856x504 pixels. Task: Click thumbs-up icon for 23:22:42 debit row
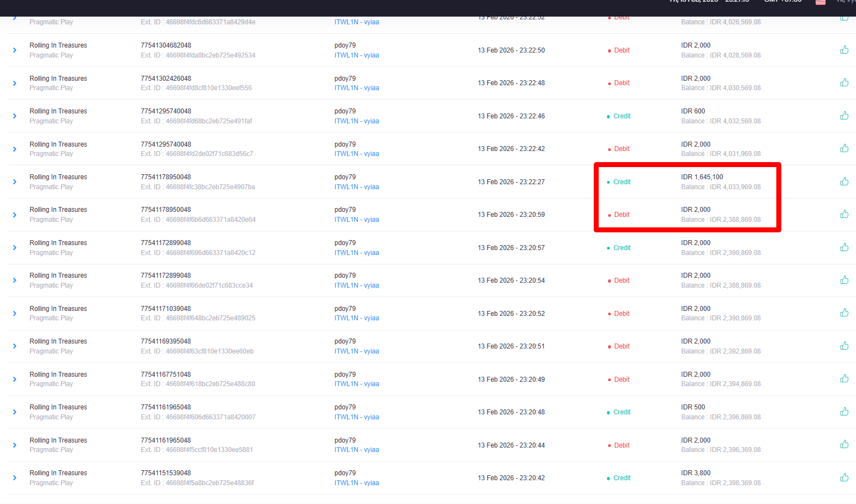coord(844,148)
